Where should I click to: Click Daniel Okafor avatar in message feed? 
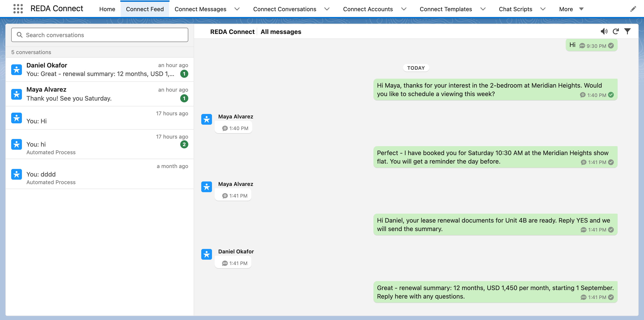(x=206, y=254)
